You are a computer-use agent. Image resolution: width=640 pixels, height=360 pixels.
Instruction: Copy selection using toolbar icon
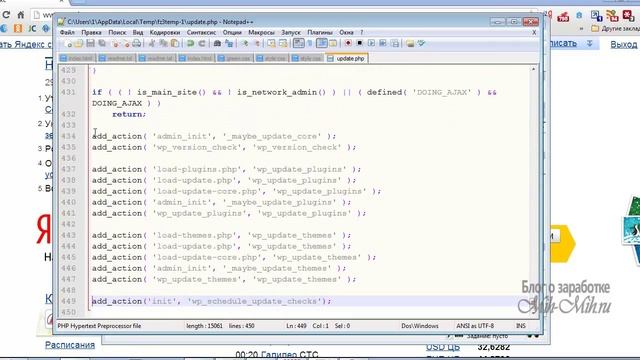point(163,43)
